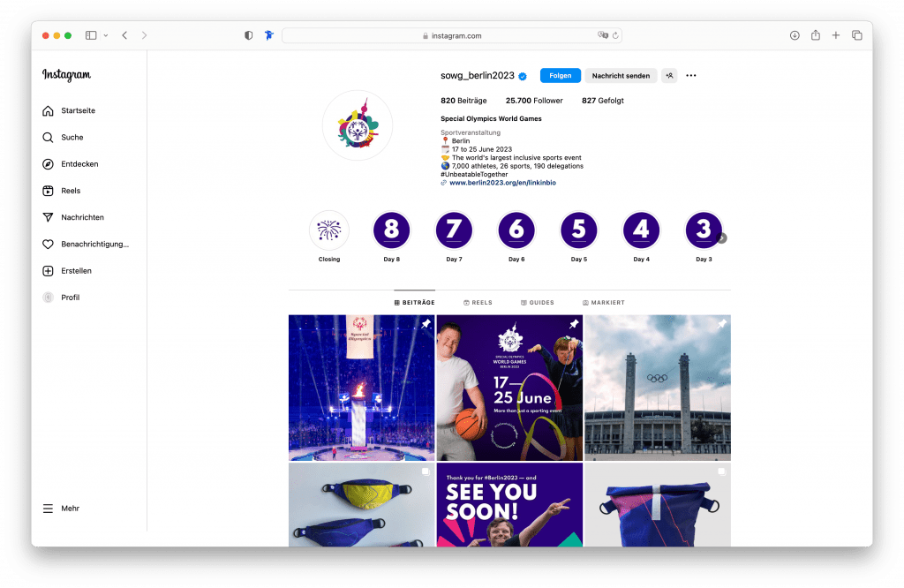Open Nachrichten paper plane icon
This screenshot has width=904, height=588.
[49, 217]
